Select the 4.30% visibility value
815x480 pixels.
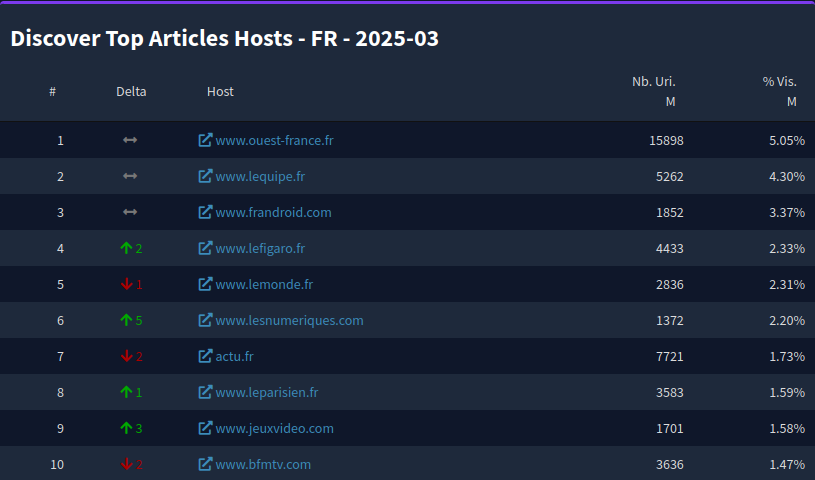pos(787,176)
